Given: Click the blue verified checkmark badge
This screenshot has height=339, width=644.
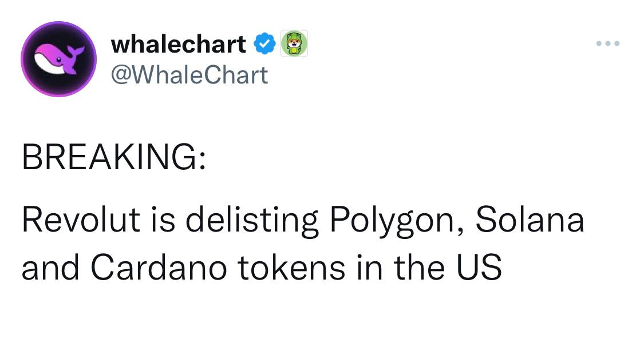Looking at the screenshot, I should (x=263, y=44).
